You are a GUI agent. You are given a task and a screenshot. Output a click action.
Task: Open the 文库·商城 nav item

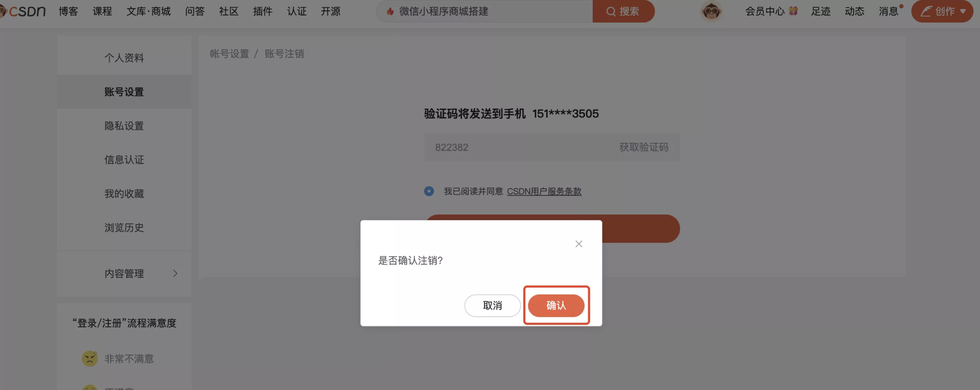149,11
